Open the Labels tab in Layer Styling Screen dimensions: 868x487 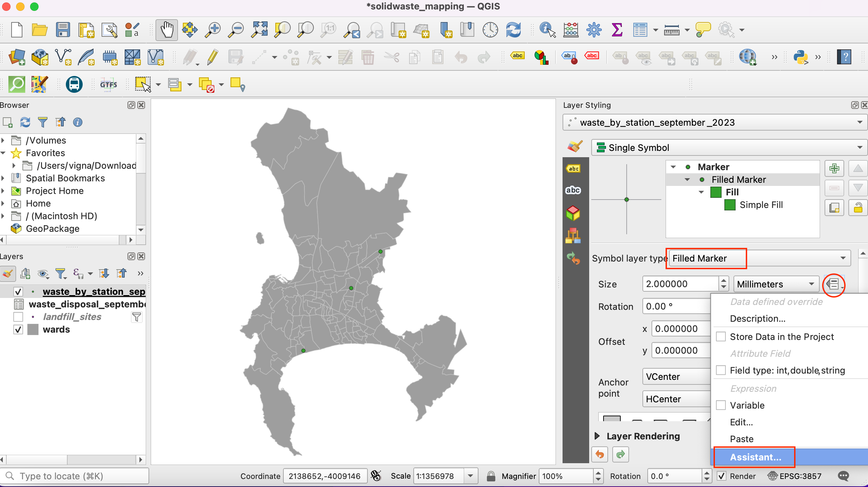pyautogui.click(x=573, y=169)
